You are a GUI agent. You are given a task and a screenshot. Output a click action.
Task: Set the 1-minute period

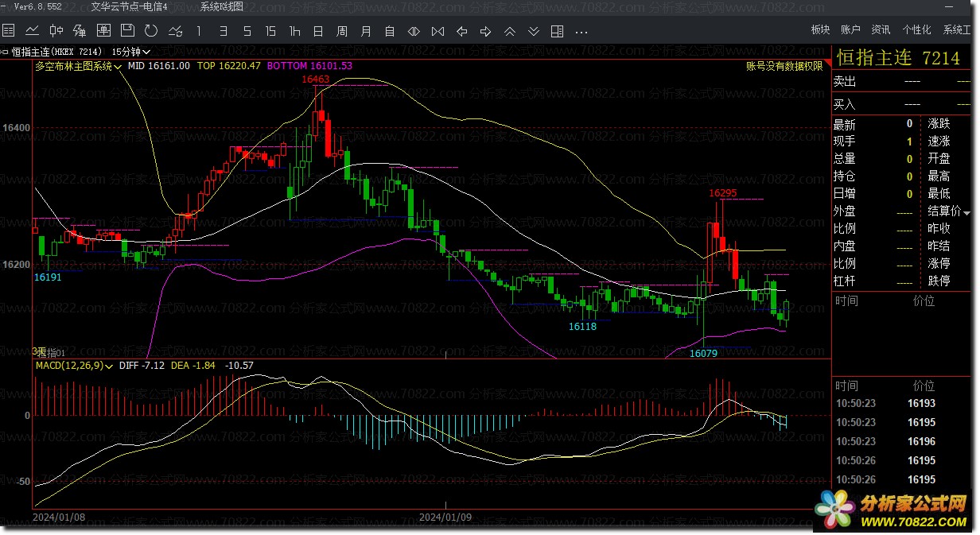point(199,31)
